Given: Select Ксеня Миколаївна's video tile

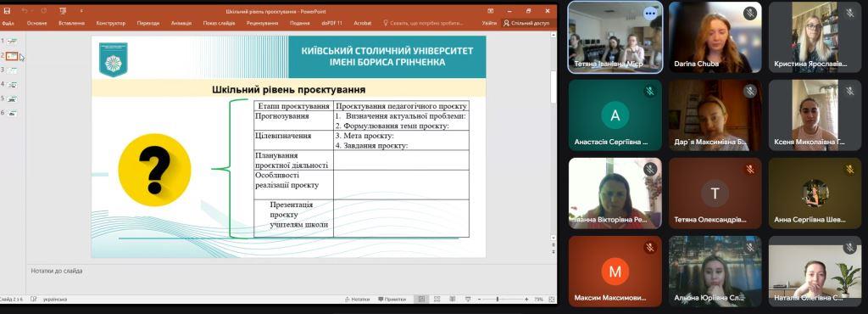Looking at the screenshot, I should (x=815, y=115).
